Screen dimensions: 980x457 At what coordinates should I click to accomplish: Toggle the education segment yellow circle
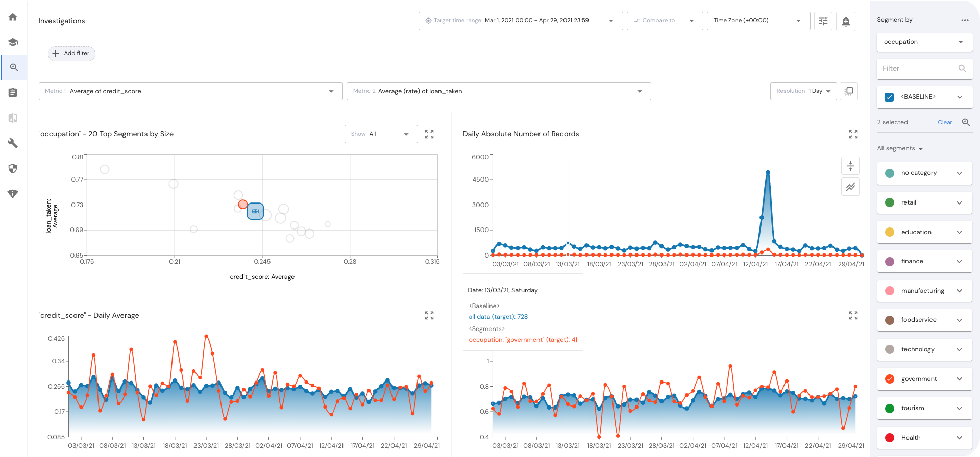tap(890, 232)
